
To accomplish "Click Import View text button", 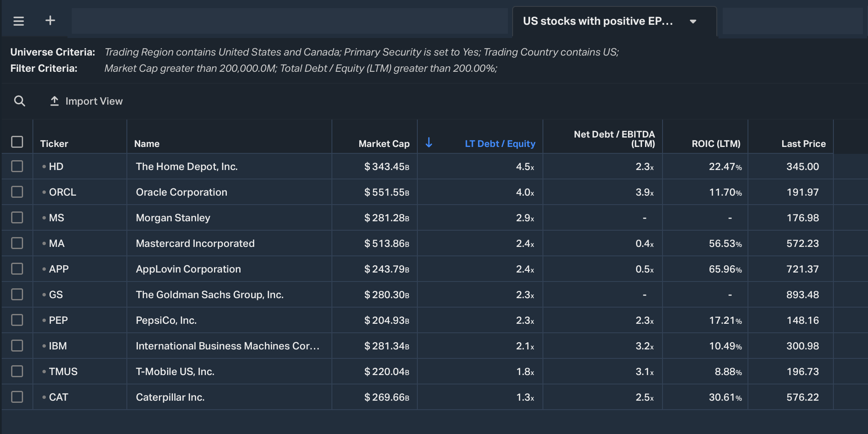I will point(94,101).
